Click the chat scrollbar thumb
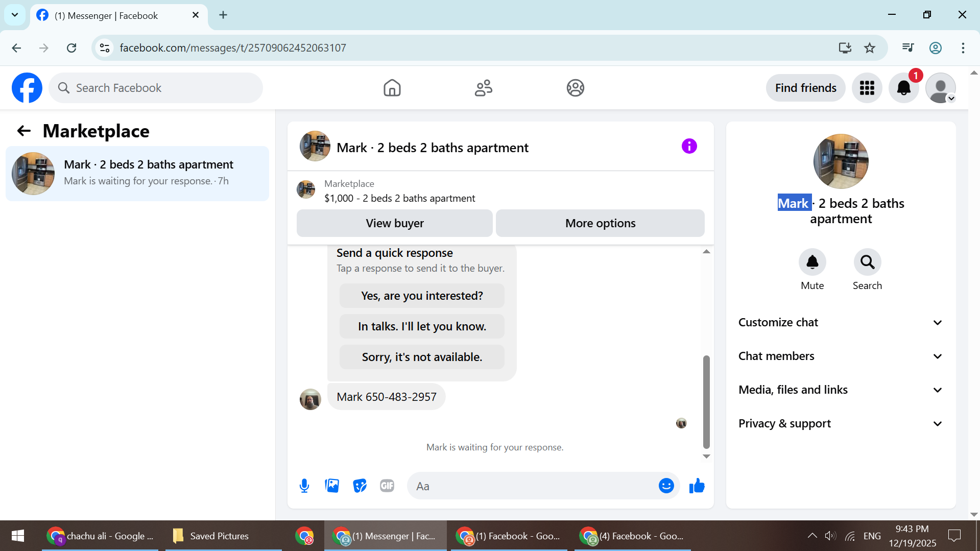Screen dimensions: 980x551 click(706, 402)
